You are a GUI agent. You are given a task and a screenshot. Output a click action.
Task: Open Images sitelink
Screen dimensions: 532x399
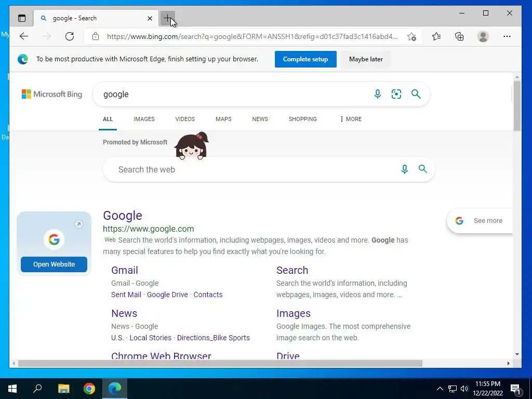(x=294, y=313)
